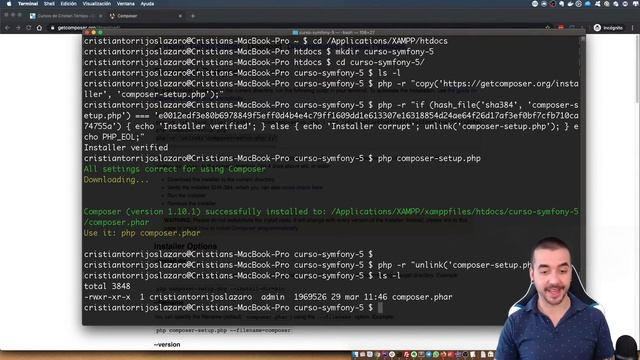Open the Ayuda menu
640x360 pixels.
tap(147, 4)
